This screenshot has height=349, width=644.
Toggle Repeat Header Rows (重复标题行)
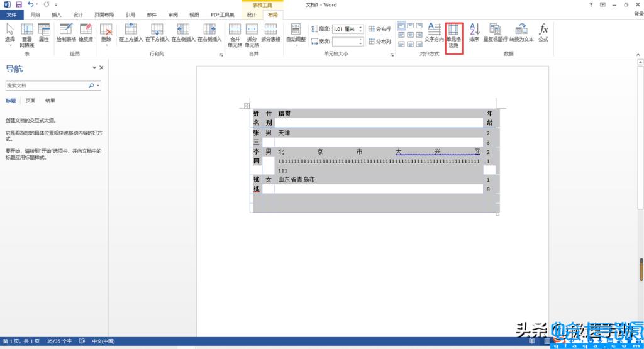click(x=496, y=33)
